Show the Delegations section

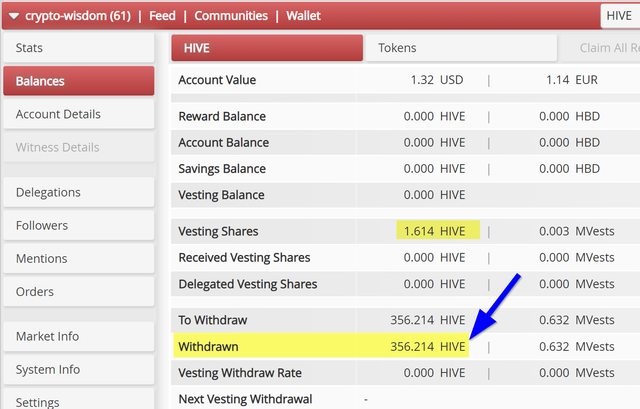pos(79,192)
